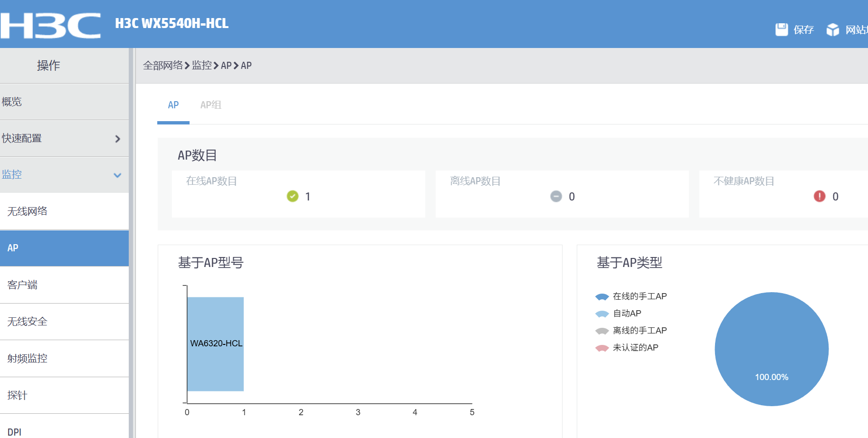Click the gray offline AP status icon

(x=556, y=196)
